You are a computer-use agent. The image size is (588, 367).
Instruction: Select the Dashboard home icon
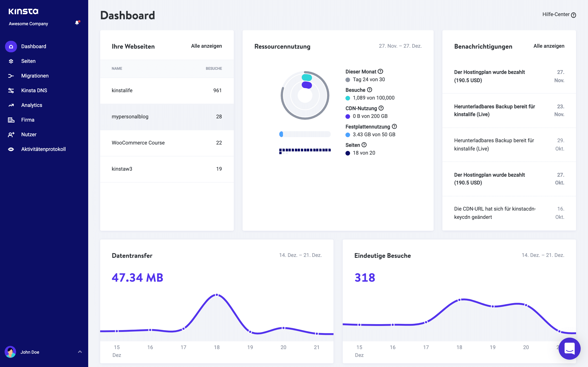click(11, 46)
